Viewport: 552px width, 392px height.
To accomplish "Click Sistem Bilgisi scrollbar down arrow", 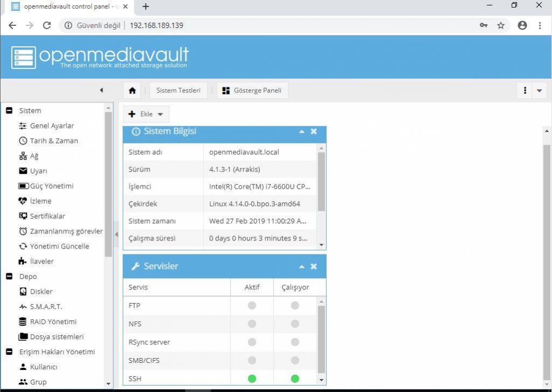I will tap(321, 245).
